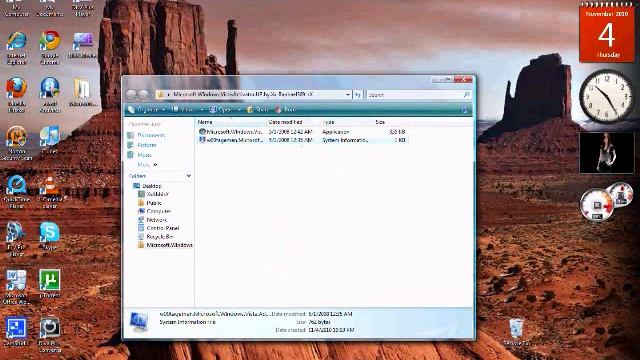Open Music in Favorite Links
Screen dimensions: 640x360
pos(144,155)
